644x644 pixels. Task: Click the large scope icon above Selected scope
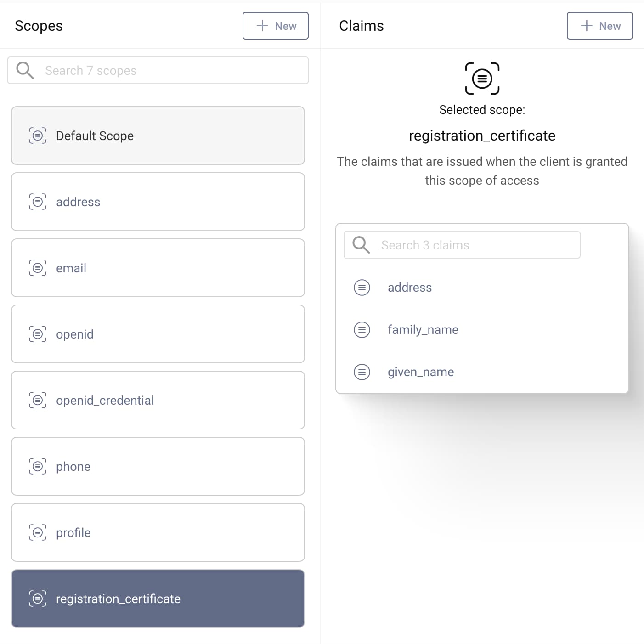(482, 79)
